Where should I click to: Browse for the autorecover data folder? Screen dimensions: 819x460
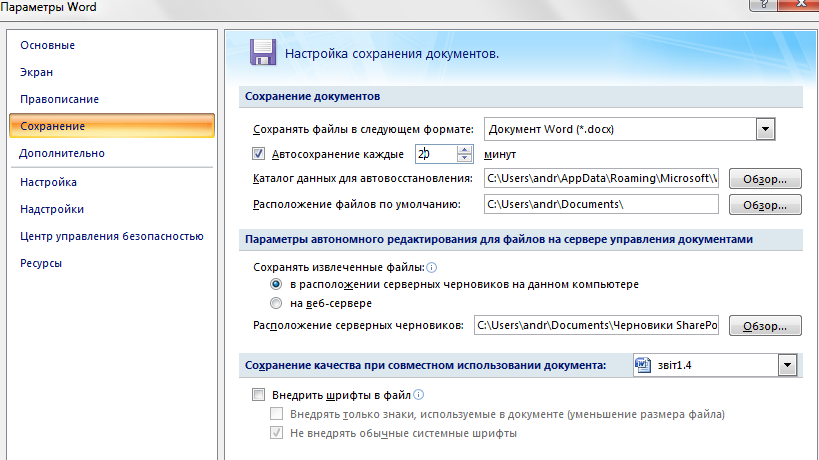click(765, 179)
